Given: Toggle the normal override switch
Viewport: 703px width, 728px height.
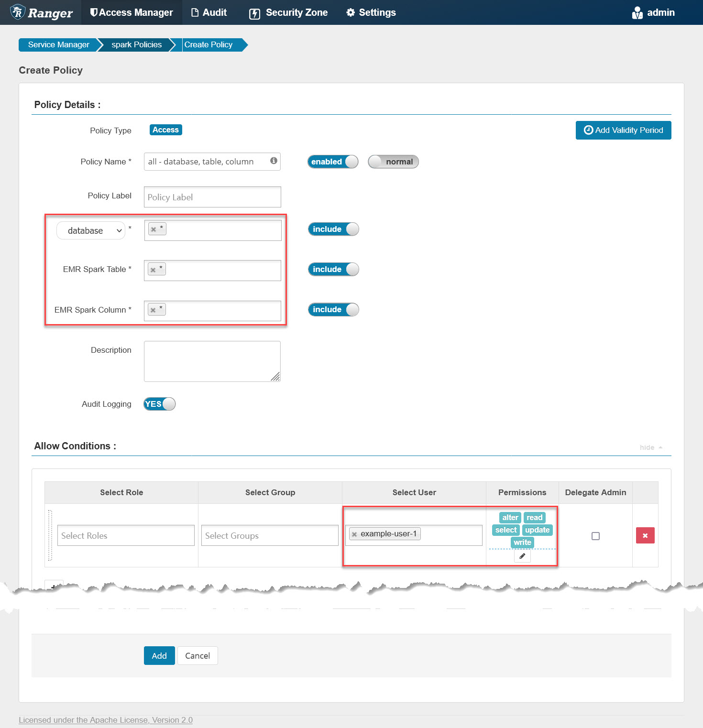Looking at the screenshot, I should (x=393, y=162).
